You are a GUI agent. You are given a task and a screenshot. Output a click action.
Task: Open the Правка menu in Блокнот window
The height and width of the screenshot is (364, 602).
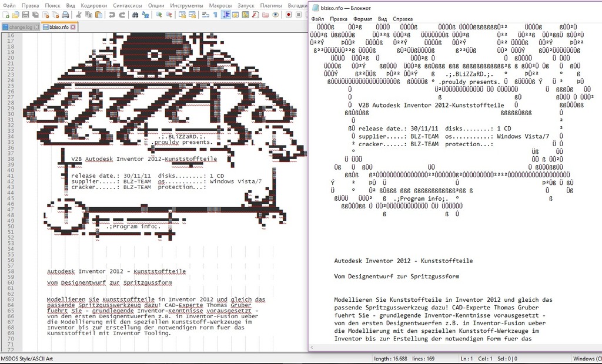pyautogui.click(x=339, y=19)
